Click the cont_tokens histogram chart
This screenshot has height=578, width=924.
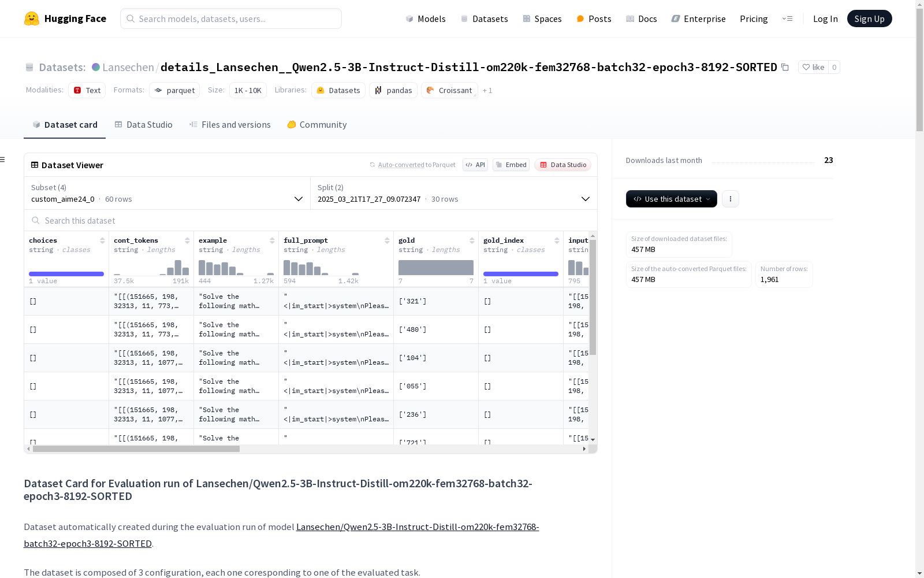pos(151,268)
